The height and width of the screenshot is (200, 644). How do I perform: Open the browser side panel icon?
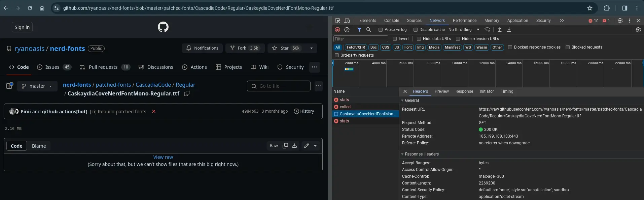(625, 8)
